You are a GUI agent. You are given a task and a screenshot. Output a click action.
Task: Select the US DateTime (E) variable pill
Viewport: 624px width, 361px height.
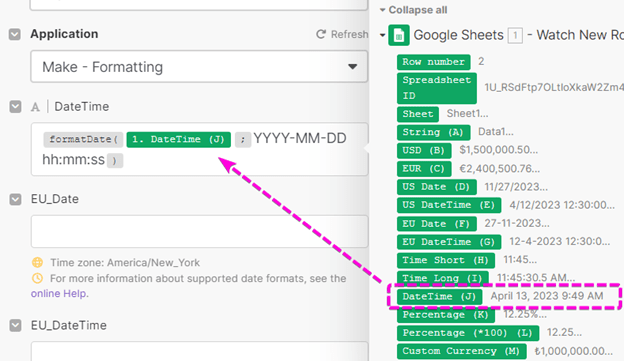tap(449, 205)
